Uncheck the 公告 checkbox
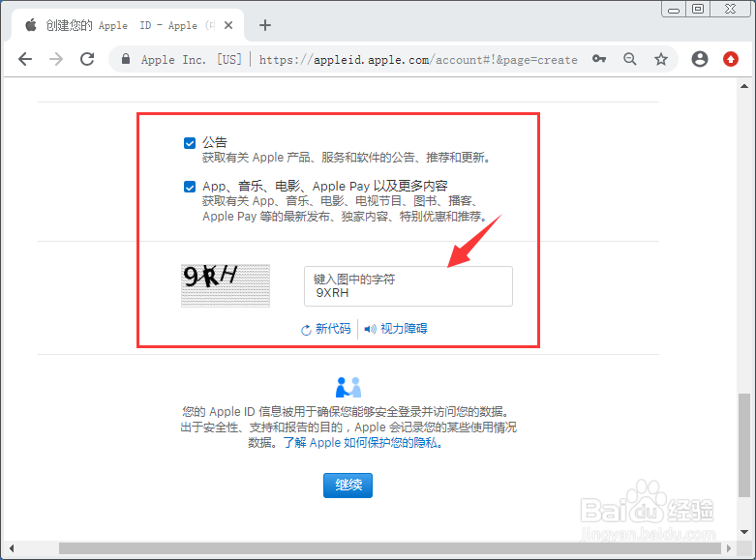756x560 pixels. click(x=190, y=143)
